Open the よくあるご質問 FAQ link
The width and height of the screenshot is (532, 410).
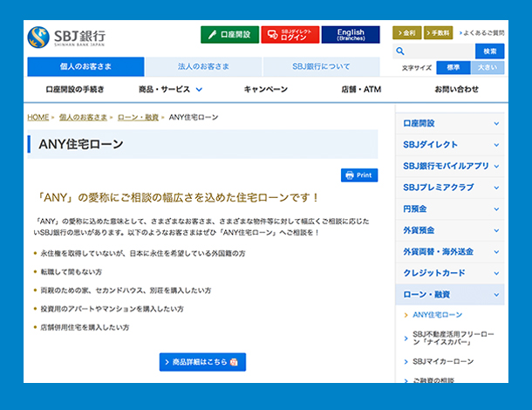click(x=481, y=33)
